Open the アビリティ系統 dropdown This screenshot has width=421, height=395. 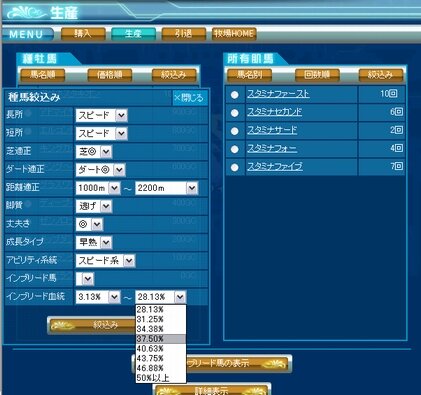coord(105,261)
